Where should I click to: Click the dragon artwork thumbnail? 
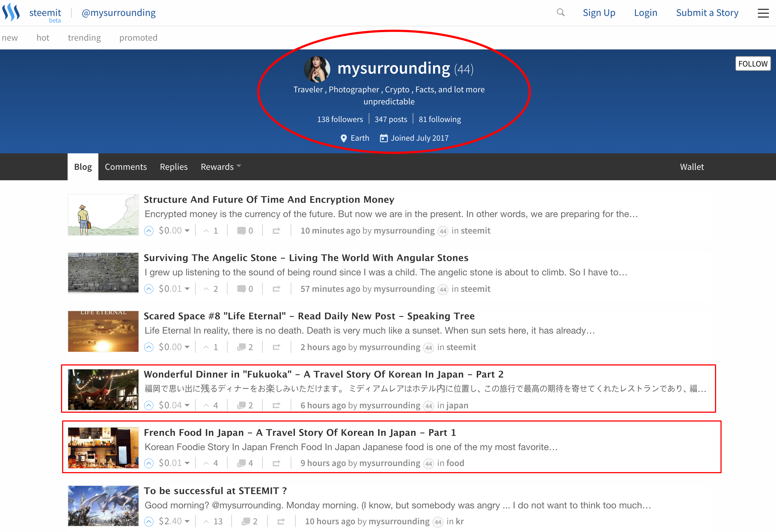coord(103,506)
